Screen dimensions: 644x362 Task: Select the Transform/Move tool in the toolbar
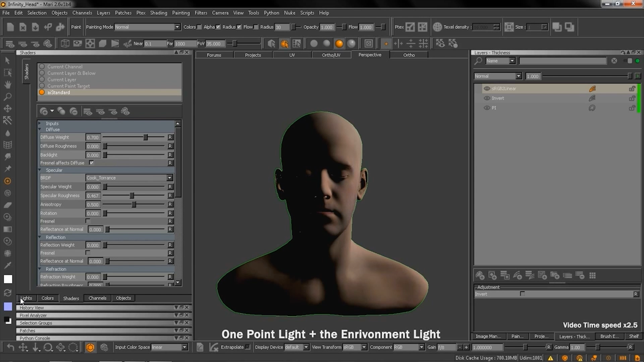pyautogui.click(x=8, y=108)
